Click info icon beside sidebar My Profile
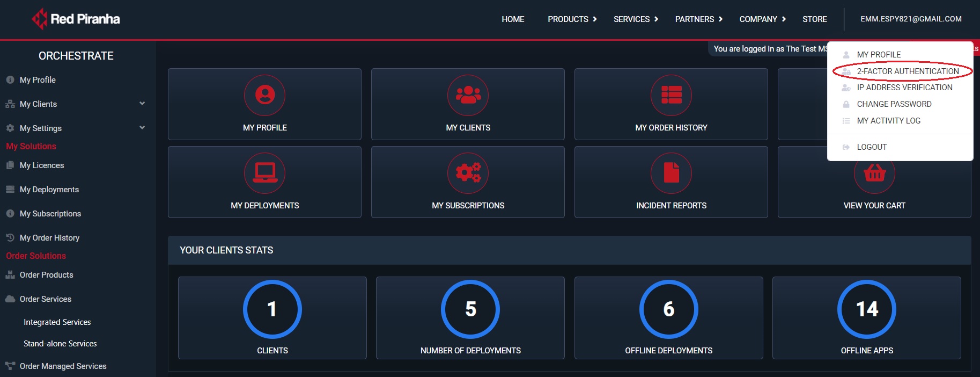This screenshot has width=980, height=377. coord(10,79)
